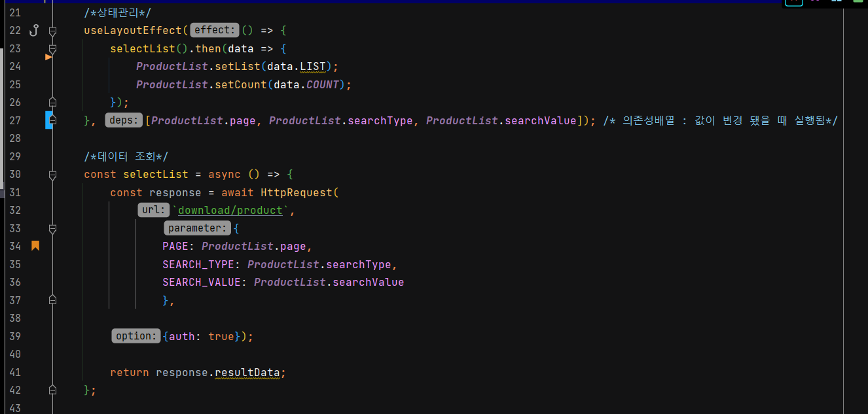Collapse the selectList().then block at line 23
This screenshot has height=414, width=868.
point(53,48)
